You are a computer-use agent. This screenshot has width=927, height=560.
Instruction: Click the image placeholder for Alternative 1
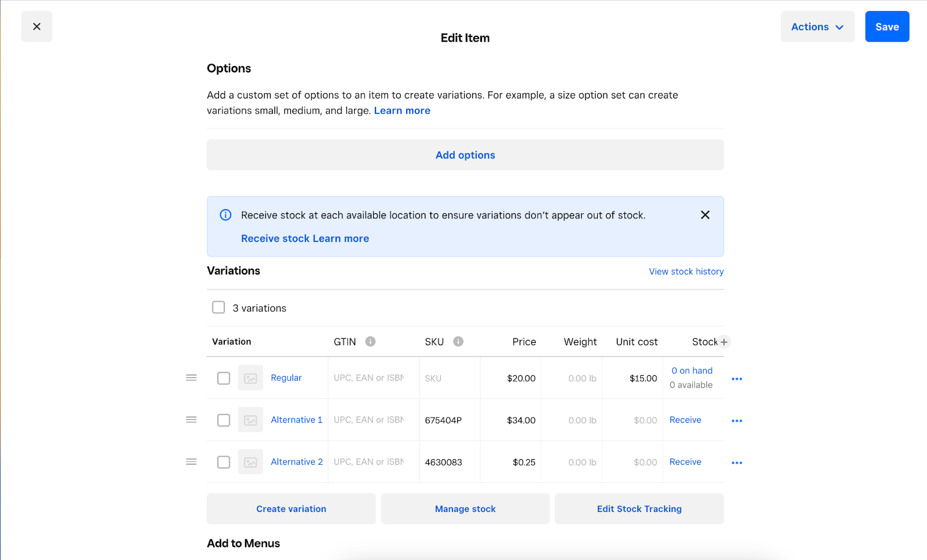pyautogui.click(x=250, y=420)
